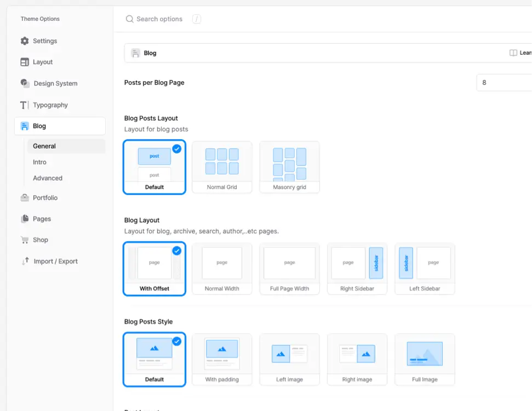The height and width of the screenshot is (411, 532).
Task: Click the Learn more book link
Action: (520, 53)
